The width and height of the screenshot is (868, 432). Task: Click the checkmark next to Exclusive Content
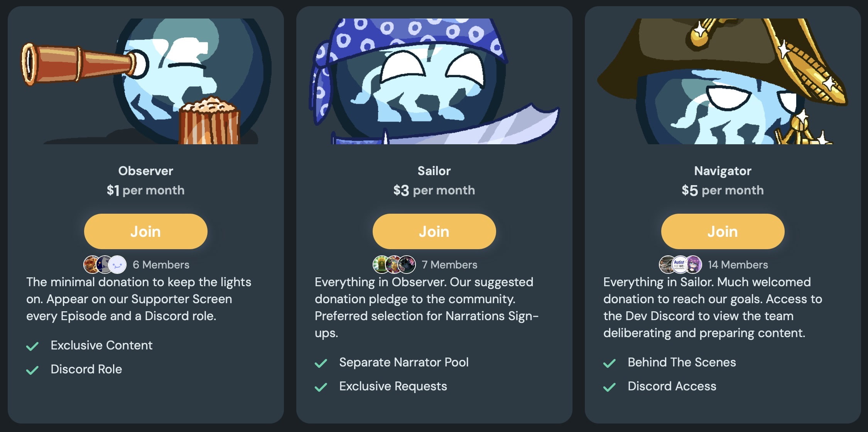click(32, 346)
